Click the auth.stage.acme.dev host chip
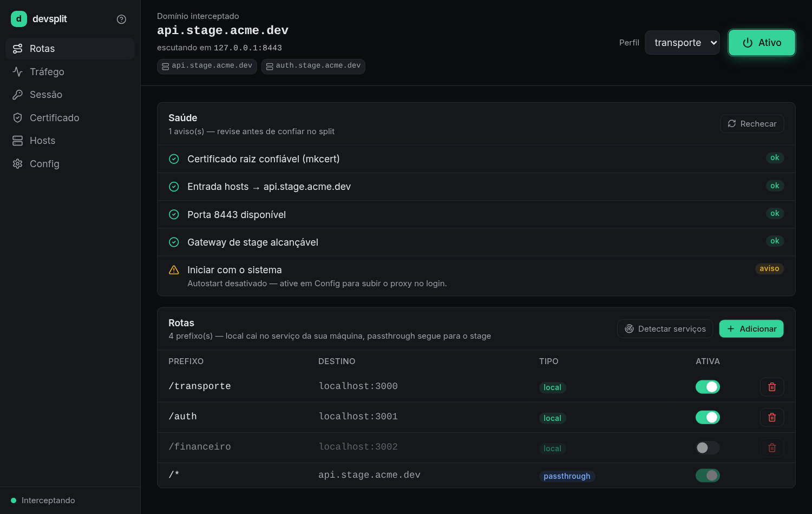The height and width of the screenshot is (514, 812). pyautogui.click(x=313, y=66)
